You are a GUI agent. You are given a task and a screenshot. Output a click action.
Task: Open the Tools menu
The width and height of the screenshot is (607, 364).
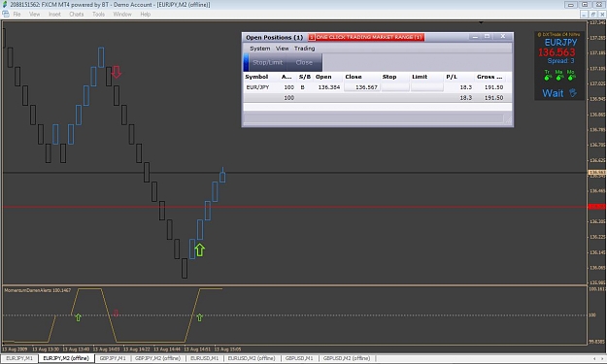(98, 15)
